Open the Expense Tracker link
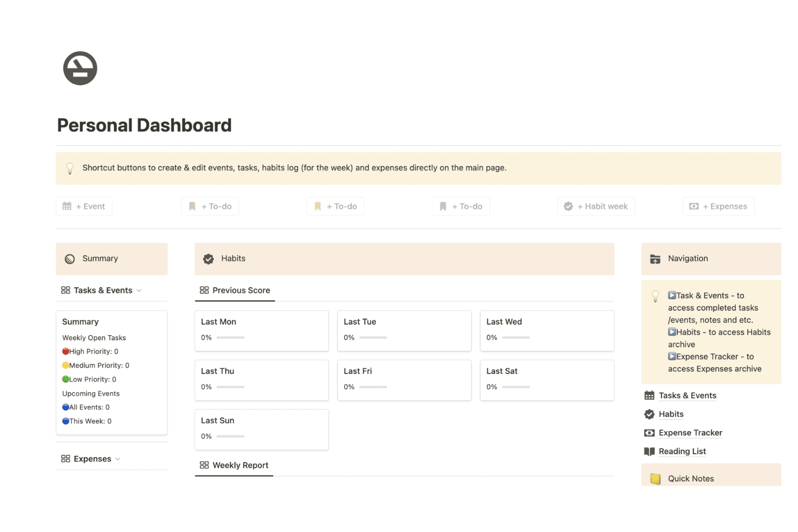 coord(691,433)
